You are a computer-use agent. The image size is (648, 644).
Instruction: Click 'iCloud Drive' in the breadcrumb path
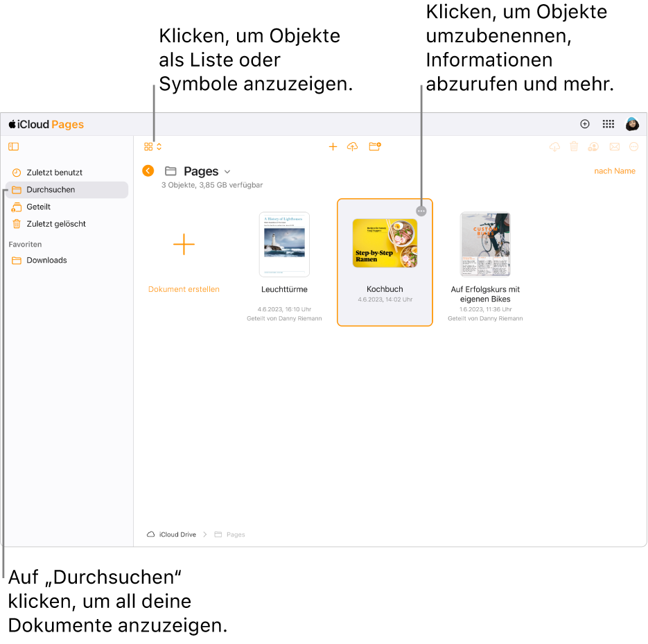(177, 534)
